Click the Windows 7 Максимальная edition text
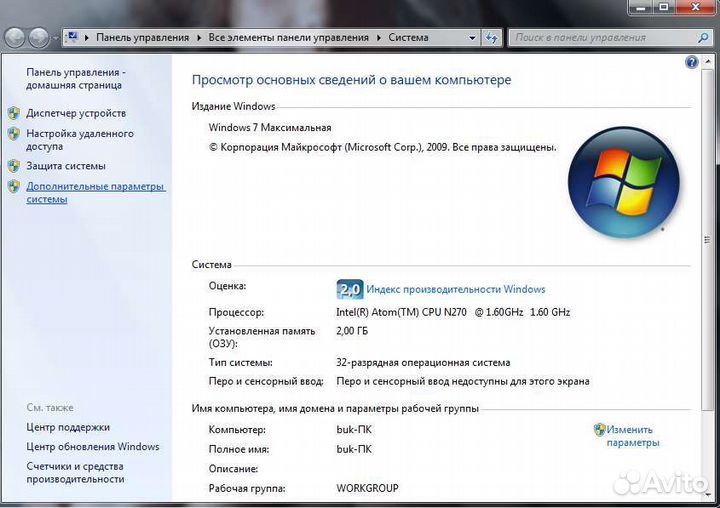 pos(270,128)
